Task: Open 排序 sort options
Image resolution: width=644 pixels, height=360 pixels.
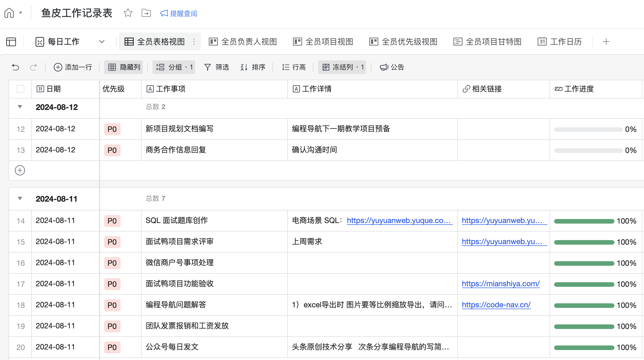Action: click(253, 67)
